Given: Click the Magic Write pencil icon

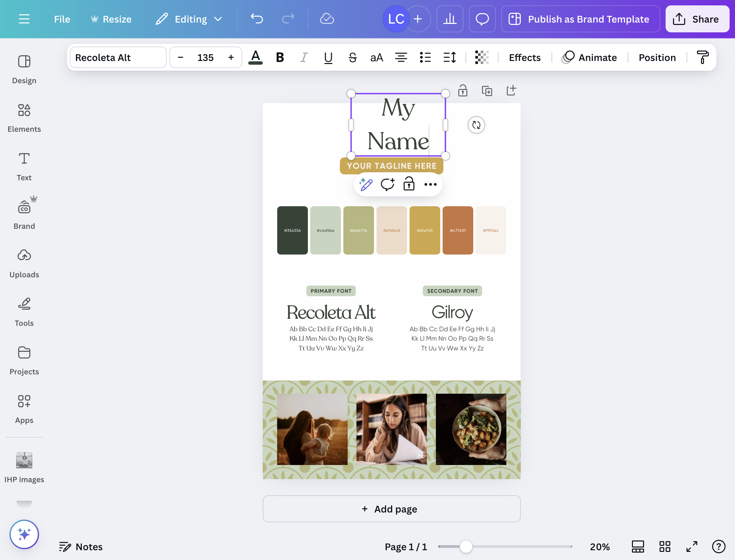Looking at the screenshot, I should point(366,184).
